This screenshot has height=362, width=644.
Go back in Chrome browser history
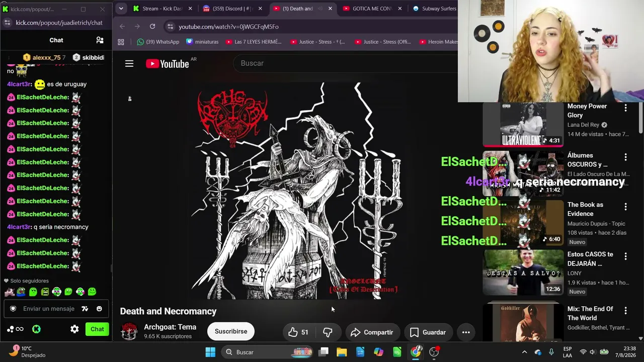122,27
